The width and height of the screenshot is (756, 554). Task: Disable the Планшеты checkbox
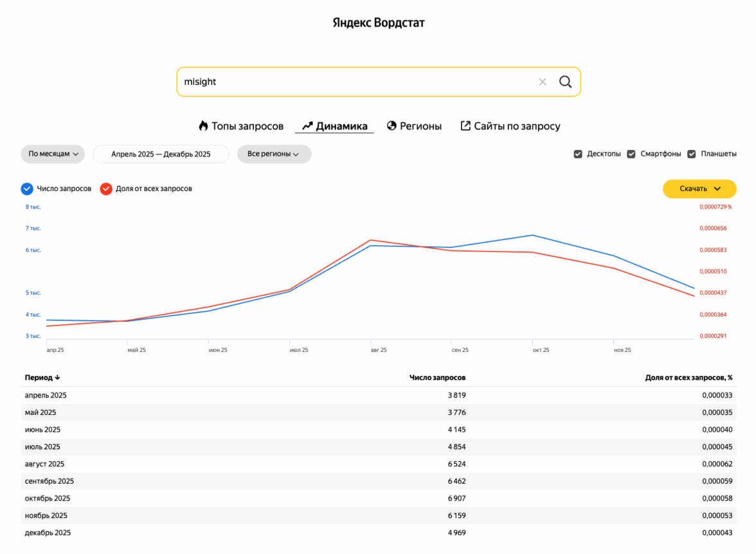coord(692,154)
